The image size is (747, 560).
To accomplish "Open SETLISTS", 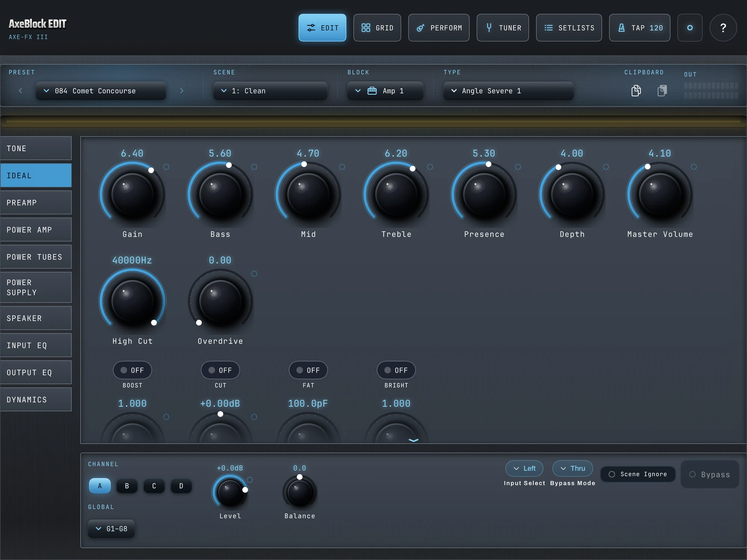I will [569, 28].
